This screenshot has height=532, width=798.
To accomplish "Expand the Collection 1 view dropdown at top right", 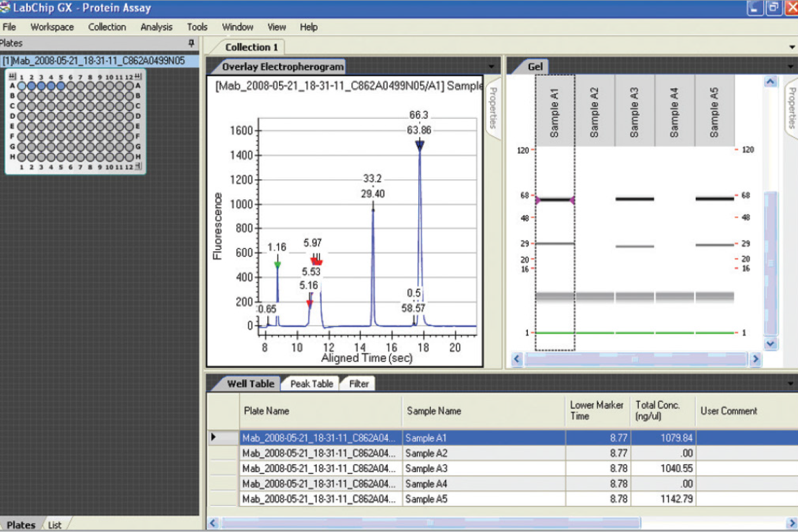I will tap(792, 47).
